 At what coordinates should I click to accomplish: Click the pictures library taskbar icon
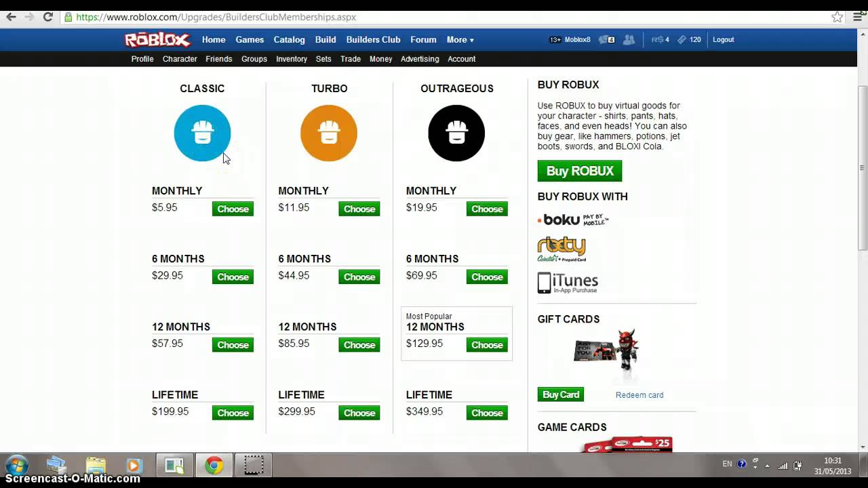tap(56, 466)
